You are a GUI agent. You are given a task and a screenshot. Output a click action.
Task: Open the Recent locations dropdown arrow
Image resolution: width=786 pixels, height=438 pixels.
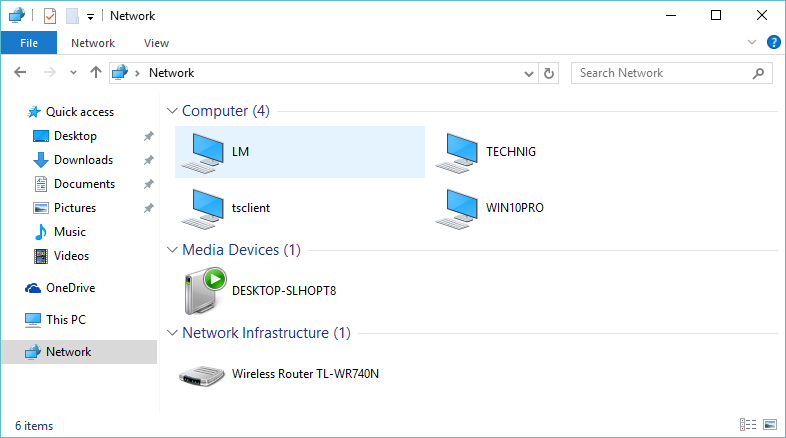tap(73, 73)
